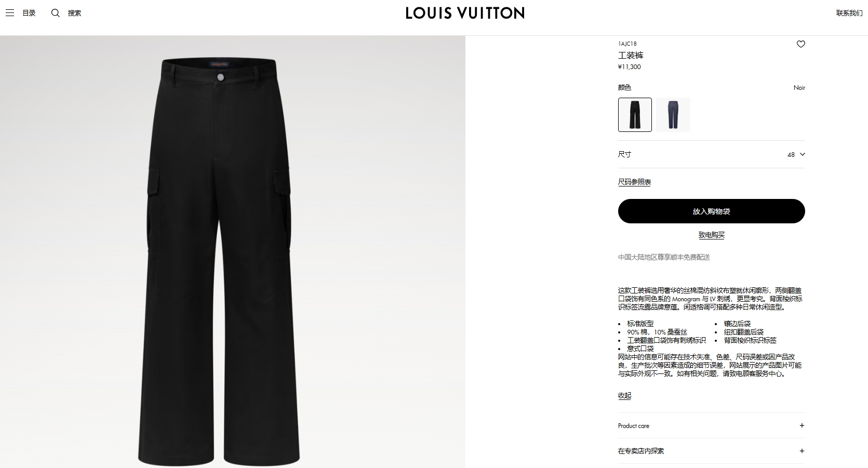The image size is (868, 468).
Task: Click the black cargo pants product image
Action: (220, 261)
